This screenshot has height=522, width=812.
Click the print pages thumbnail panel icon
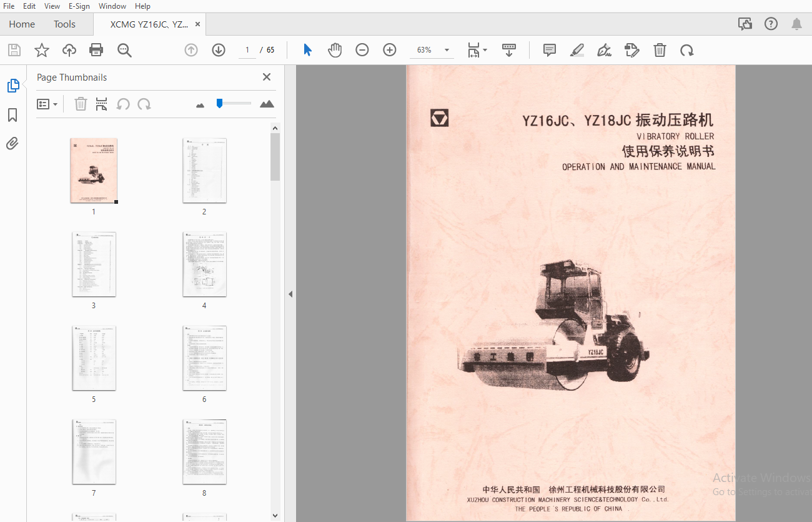[102, 104]
